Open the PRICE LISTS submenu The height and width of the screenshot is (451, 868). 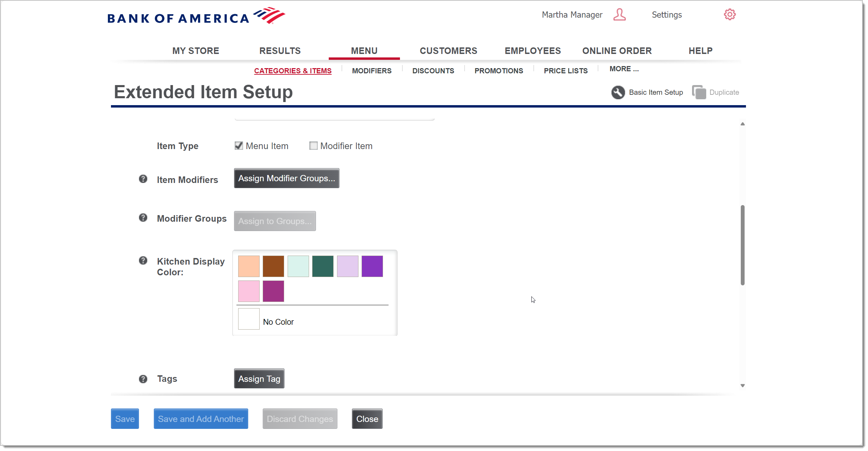(x=566, y=71)
